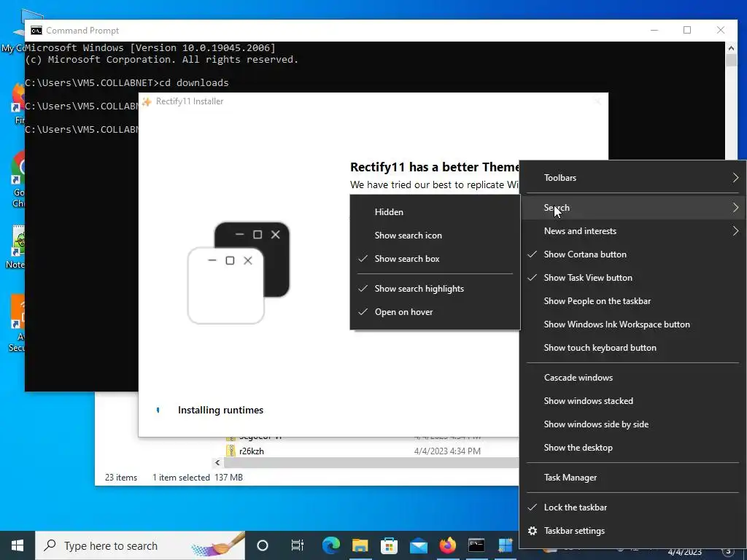The width and height of the screenshot is (747, 560).
Task: Click Command Prompt scrollbar up arrow
Action: [731, 47]
